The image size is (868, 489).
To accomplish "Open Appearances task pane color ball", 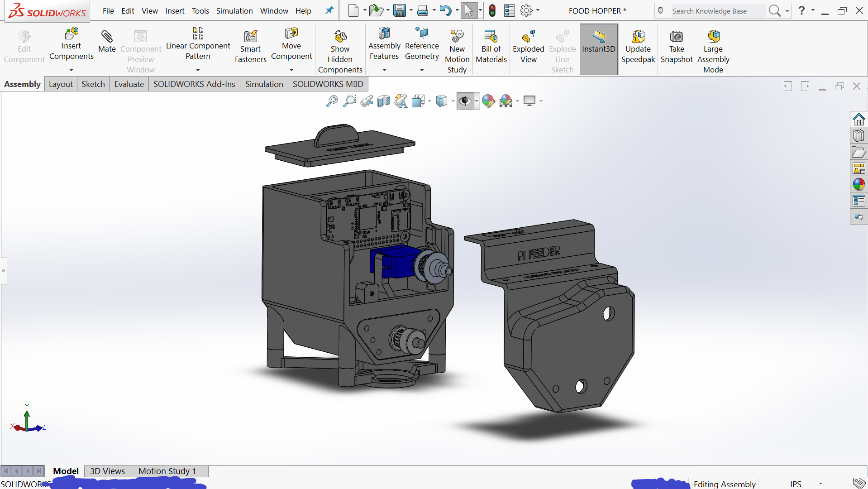I will pos(858,184).
